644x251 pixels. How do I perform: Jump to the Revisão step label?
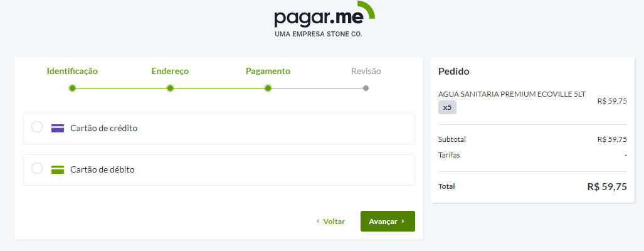point(366,72)
